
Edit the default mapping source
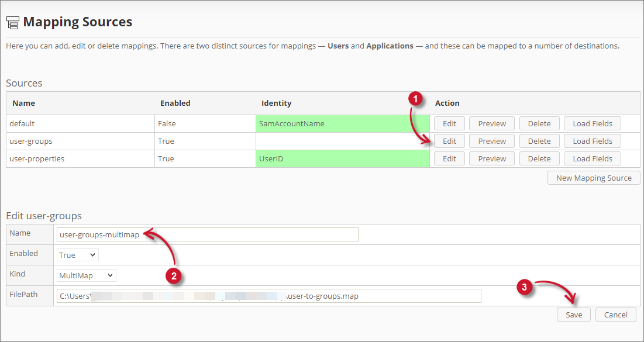coord(449,123)
